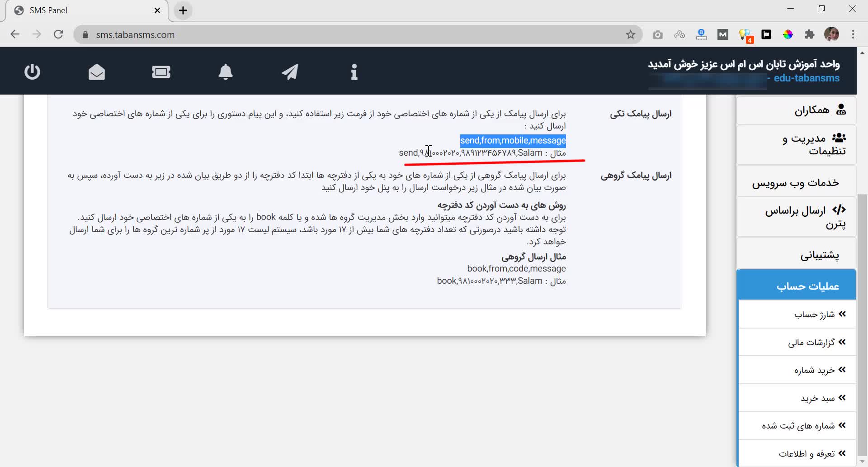The height and width of the screenshot is (467, 868).
Task: Expand خدمات وب سرویس menu
Action: pyautogui.click(x=797, y=182)
